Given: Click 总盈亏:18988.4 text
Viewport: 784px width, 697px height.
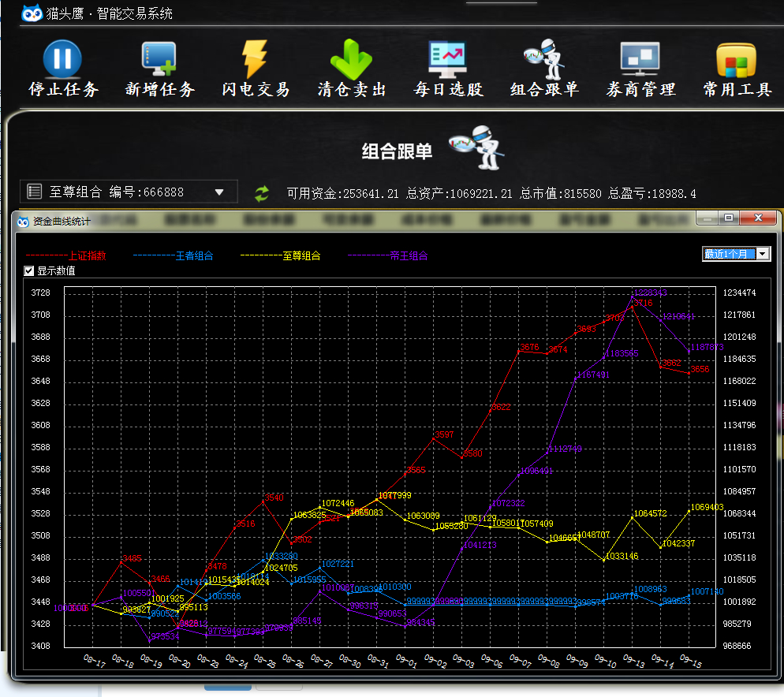Looking at the screenshot, I should pyautogui.click(x=652, y=193).
